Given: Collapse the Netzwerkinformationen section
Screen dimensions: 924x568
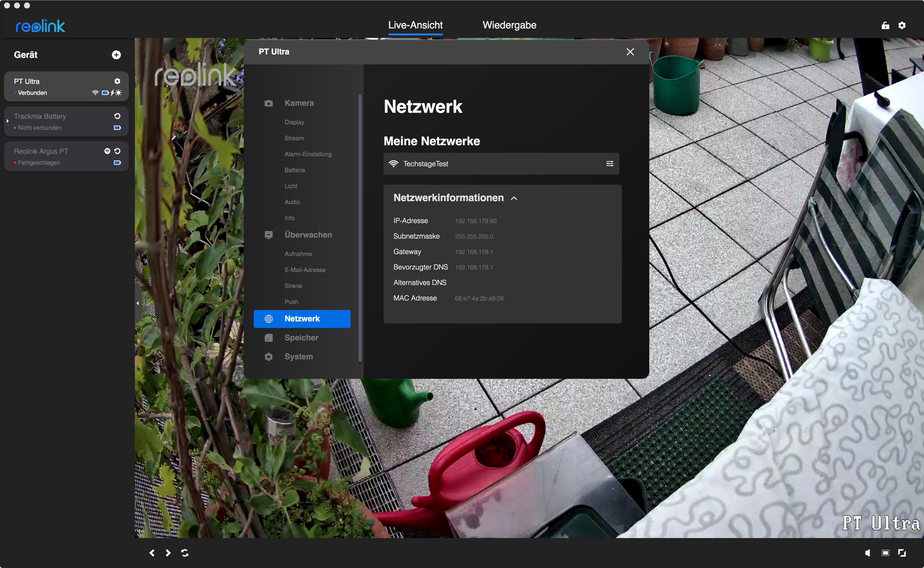Looking at the screenshot, I should pos(514,198).
